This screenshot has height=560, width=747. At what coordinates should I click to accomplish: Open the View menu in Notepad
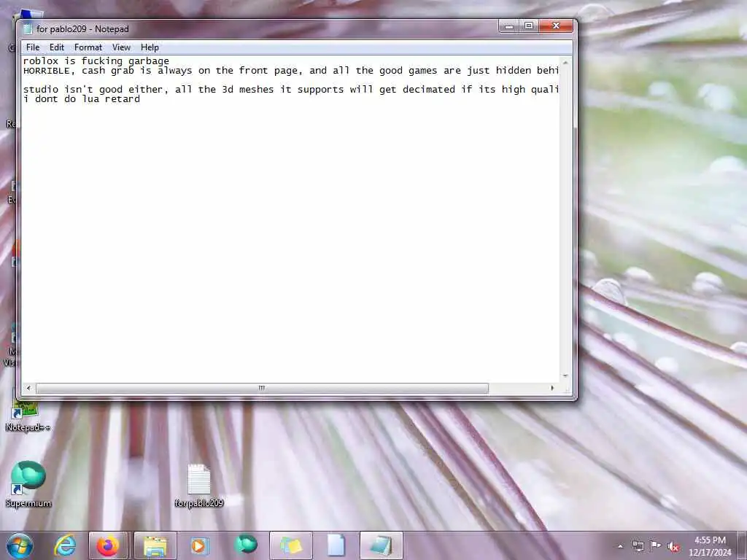121,47
